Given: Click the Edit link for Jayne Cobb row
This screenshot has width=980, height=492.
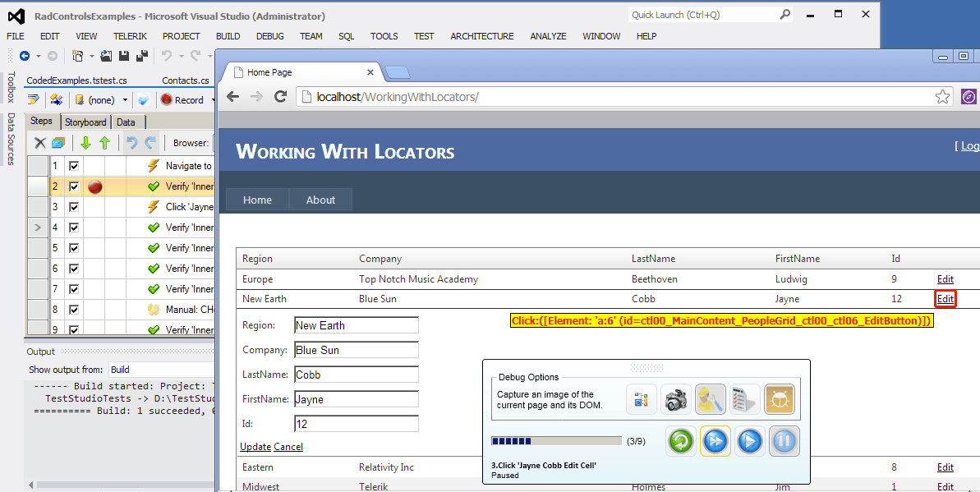Looking at the screenshot, I should pos(945,299).
